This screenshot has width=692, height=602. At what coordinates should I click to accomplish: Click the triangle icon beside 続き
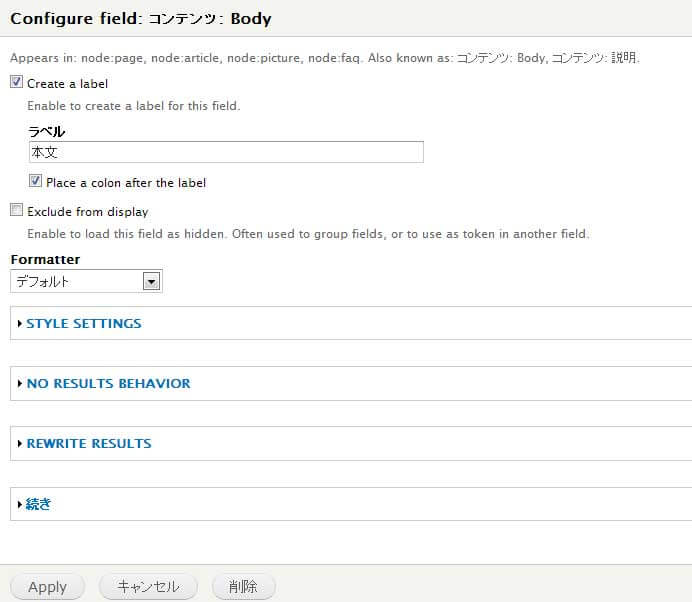point(19,505)
